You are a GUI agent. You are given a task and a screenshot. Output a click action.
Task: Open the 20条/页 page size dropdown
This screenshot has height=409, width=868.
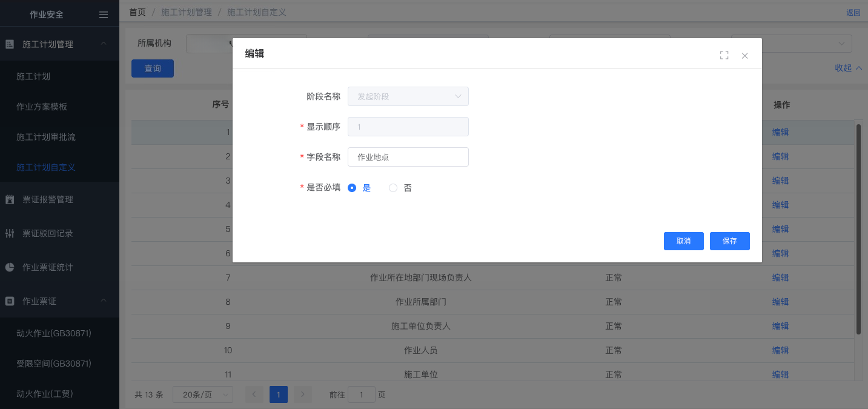[202, 394]
